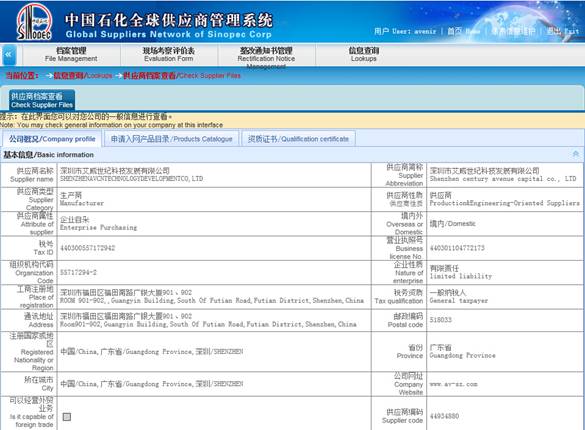Click the Supplier code value 44934880
The width and height of the screenshot is (585, 430).
[x=444, y=416]
